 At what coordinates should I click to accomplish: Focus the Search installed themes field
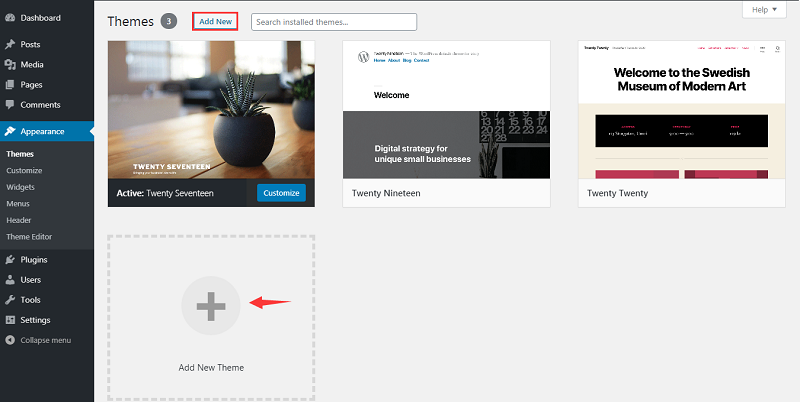(334, 22)
